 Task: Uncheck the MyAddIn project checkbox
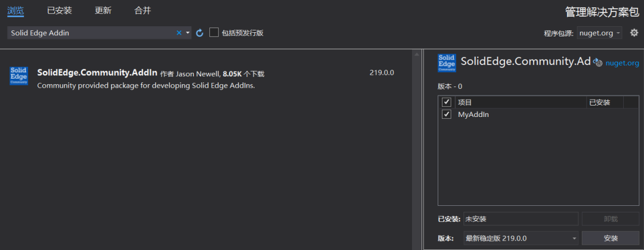447,115
